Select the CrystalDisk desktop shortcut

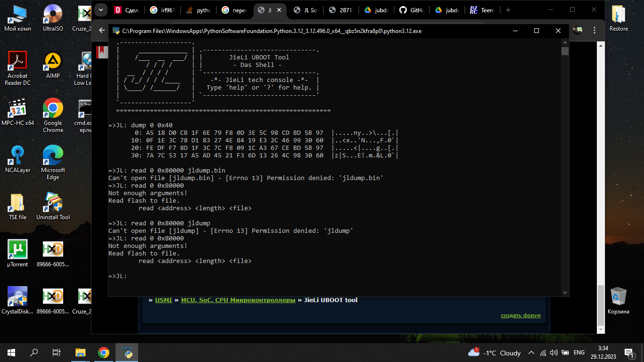[x=17, y=301]
